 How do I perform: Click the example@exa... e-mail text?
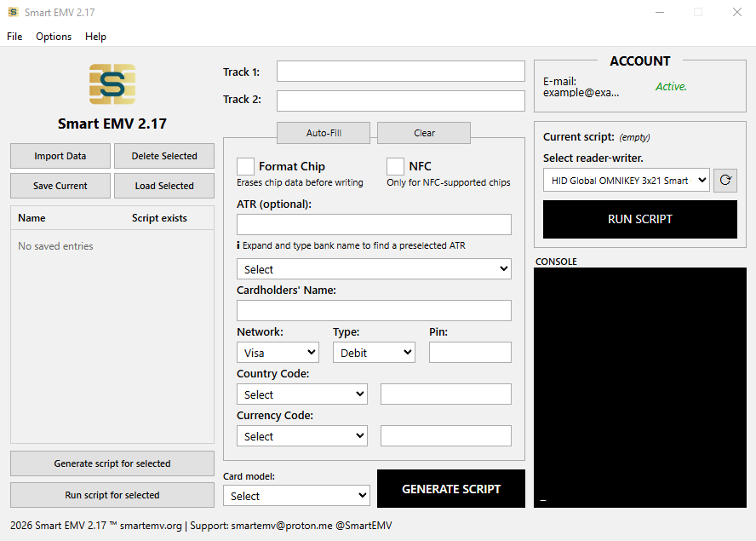(x=581, y=93)
